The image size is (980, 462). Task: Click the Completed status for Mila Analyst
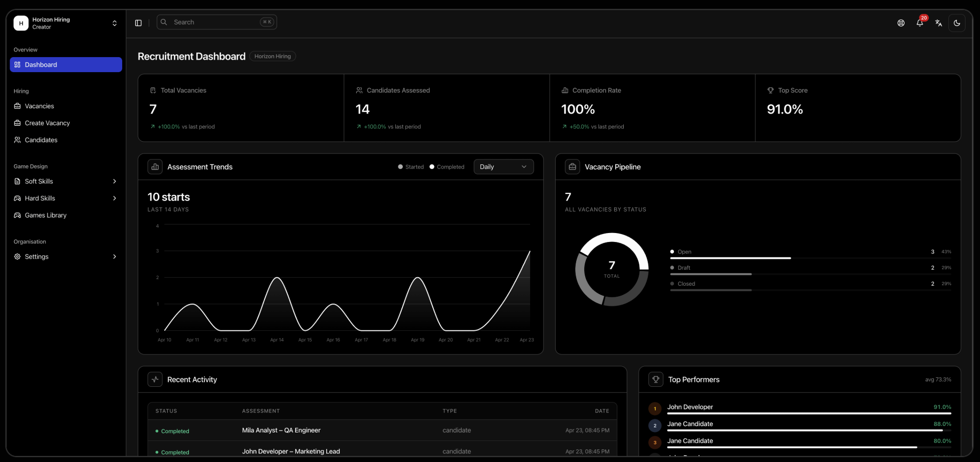(x=172, y=431)
